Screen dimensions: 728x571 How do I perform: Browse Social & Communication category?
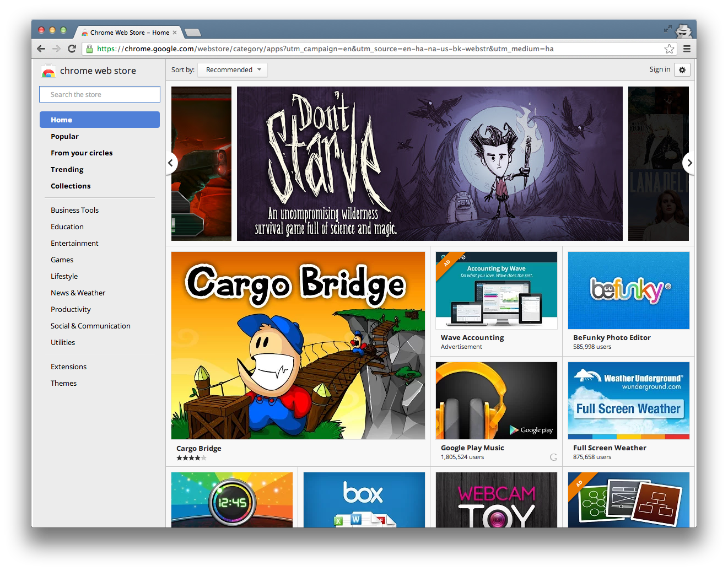click(x=90, y=326)
